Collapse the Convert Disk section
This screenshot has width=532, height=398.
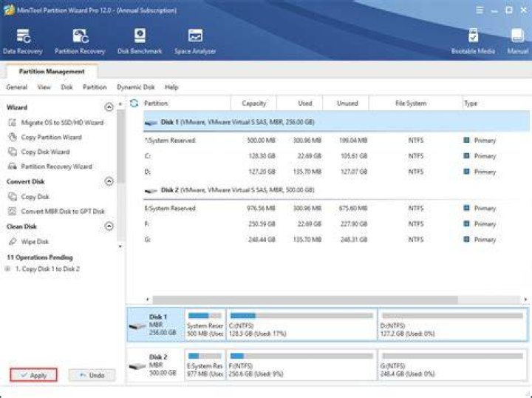click(x=109, y=181)
